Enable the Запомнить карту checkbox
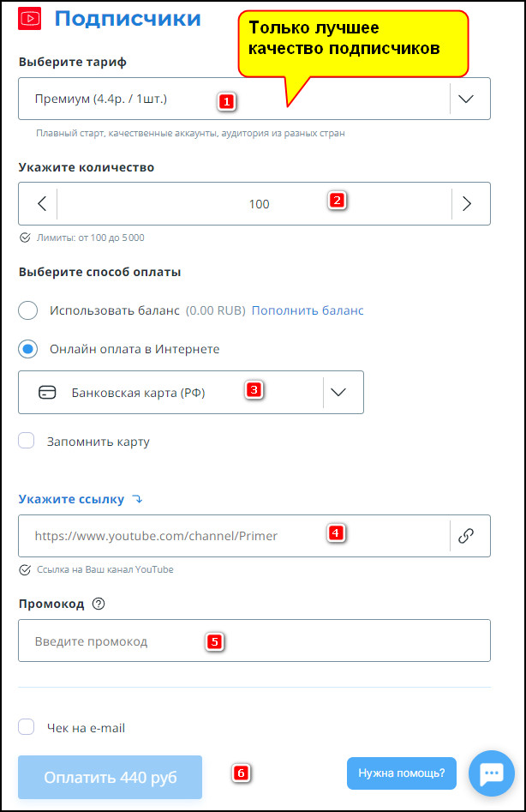The image size is (526, 812). point(27,441)
